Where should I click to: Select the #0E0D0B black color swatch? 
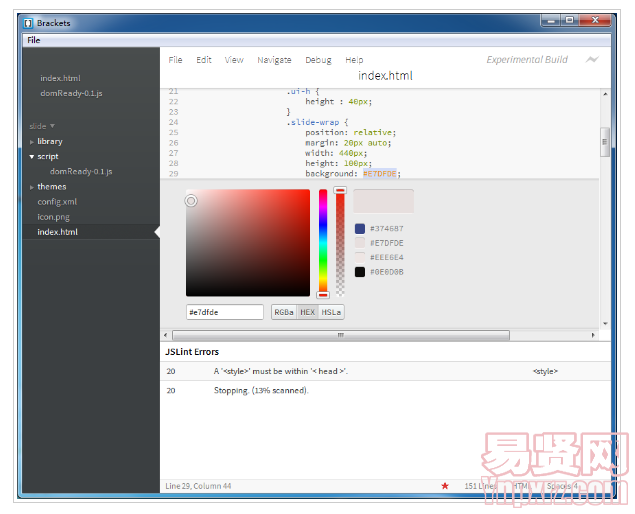360,272
